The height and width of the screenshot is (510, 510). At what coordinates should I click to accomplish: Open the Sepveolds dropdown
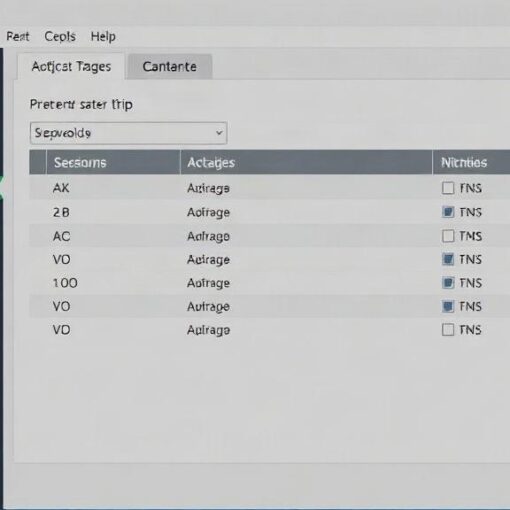click(x=128, y=133)
